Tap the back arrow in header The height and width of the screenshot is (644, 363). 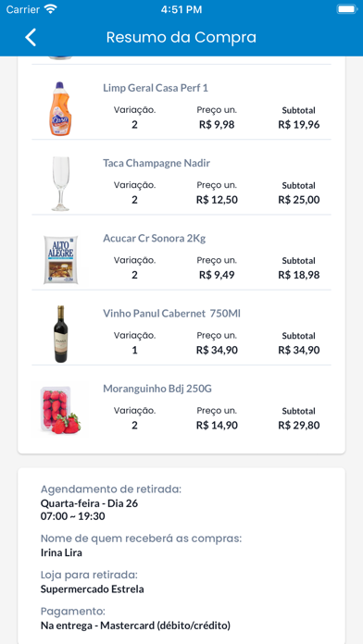(31, 37)
